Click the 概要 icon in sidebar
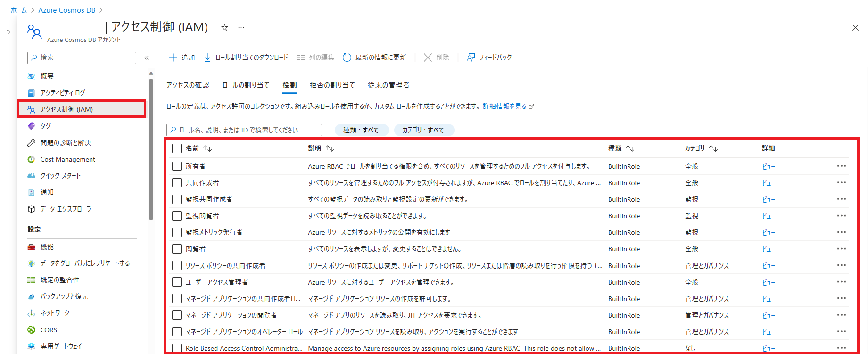Image resolution: width=868 pixels, height=354 pixels. (32, 76)
